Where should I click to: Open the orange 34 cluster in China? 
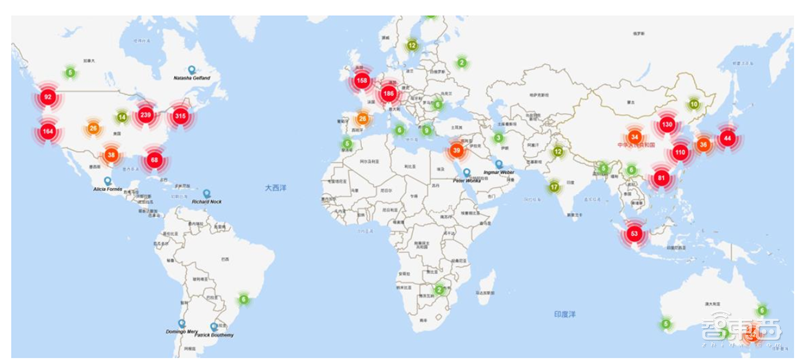634,137
